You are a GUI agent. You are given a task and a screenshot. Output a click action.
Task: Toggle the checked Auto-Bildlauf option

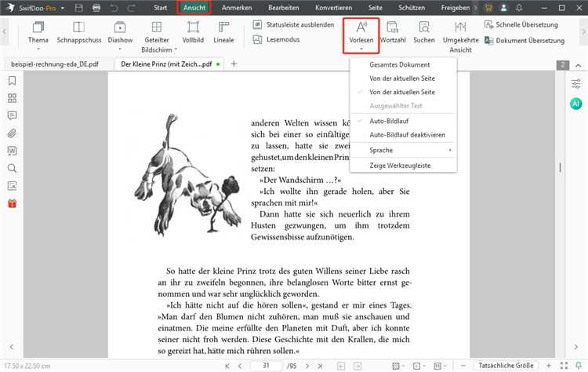[x=403, y=121]
